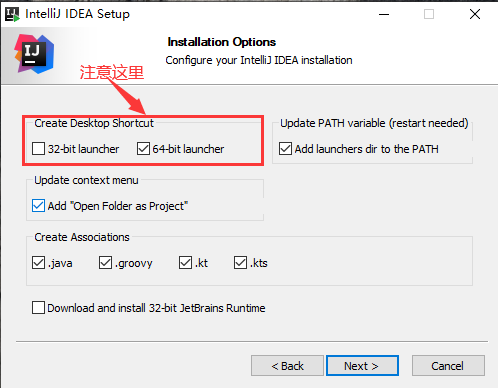Click the title bar setup icon

(x=12, y=14)
